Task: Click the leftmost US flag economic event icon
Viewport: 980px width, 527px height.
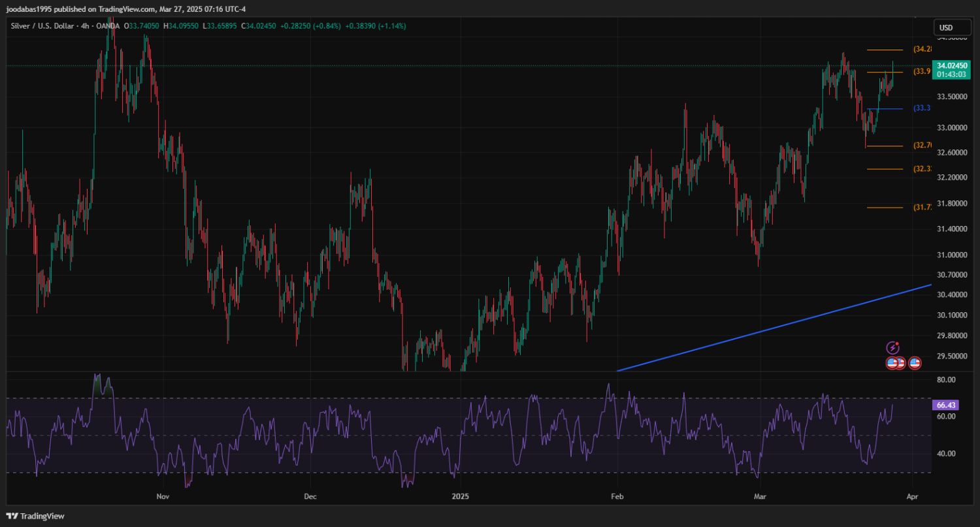Action: pyautogui.click(x=892, y=362)
